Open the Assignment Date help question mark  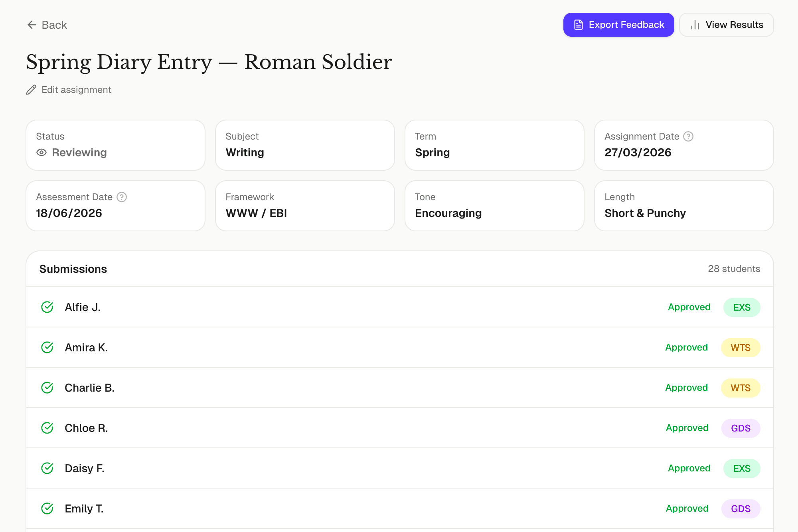[x=688, y=136]
